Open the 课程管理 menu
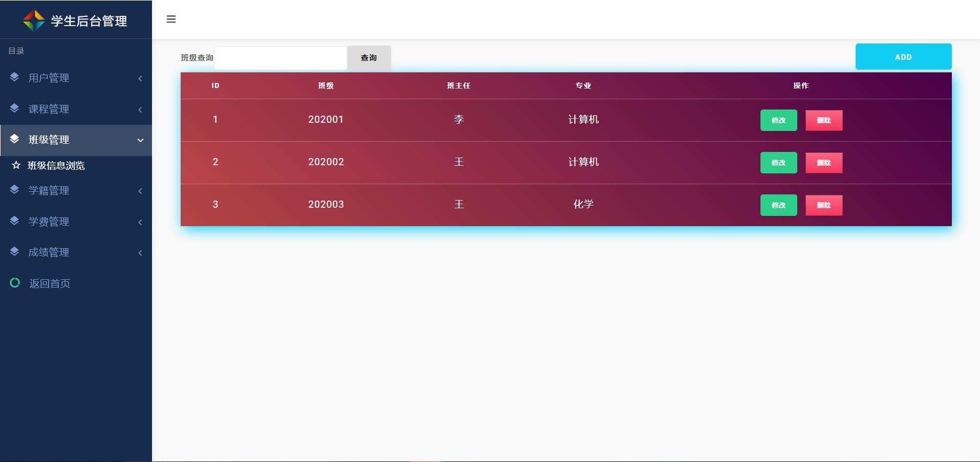Screen dimensions: 980x462 tap(76, 109)
